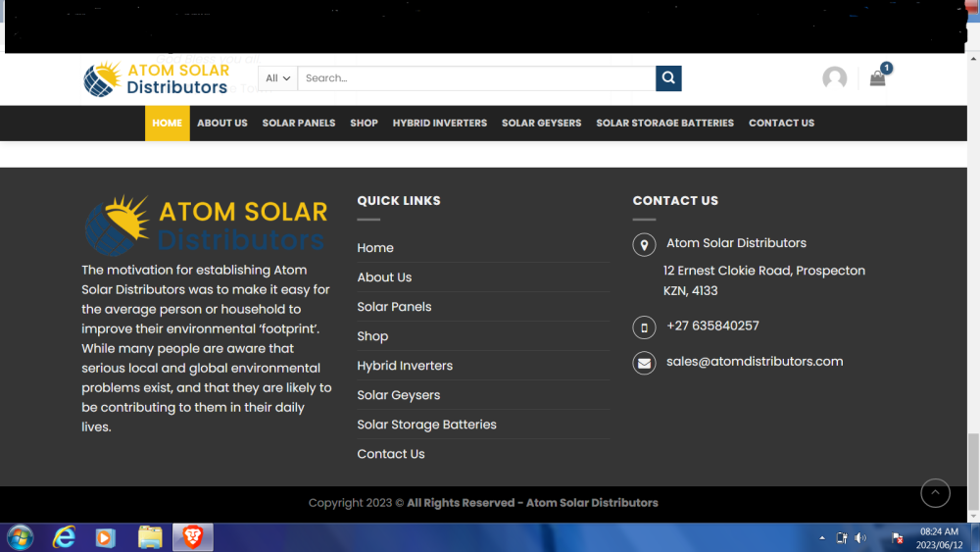Click the location pin icon in Contact Us

coord(644,244)
